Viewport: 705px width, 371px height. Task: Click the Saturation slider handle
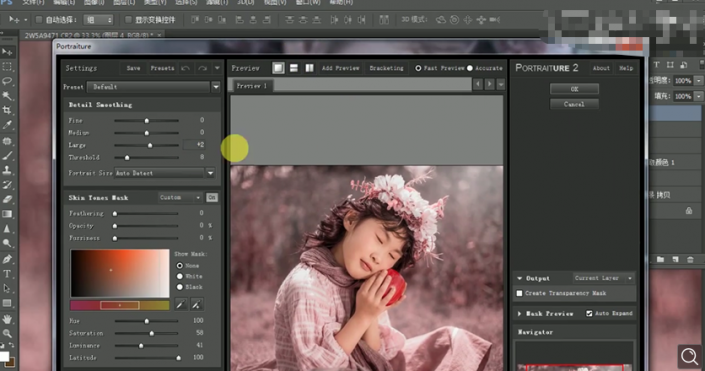[x=152, y=333]
